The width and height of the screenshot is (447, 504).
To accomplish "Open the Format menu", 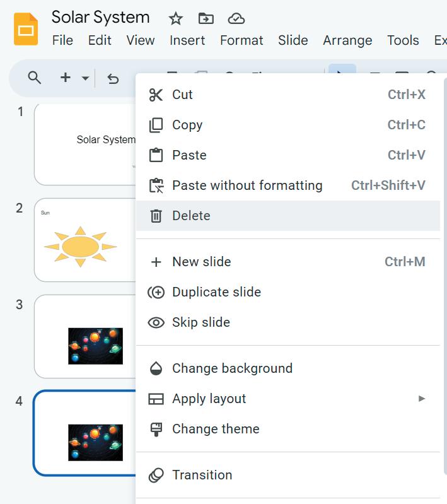I will (x=241, y=40).
